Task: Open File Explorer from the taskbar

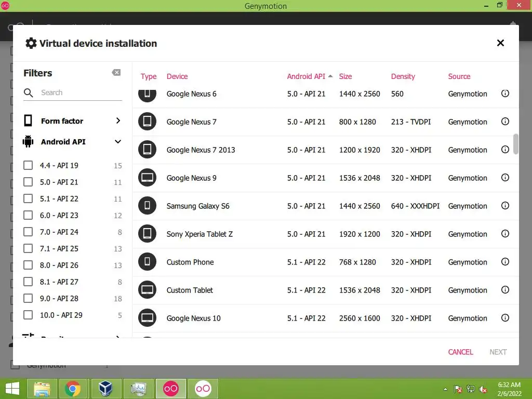Action: click(x=42, y=389)
